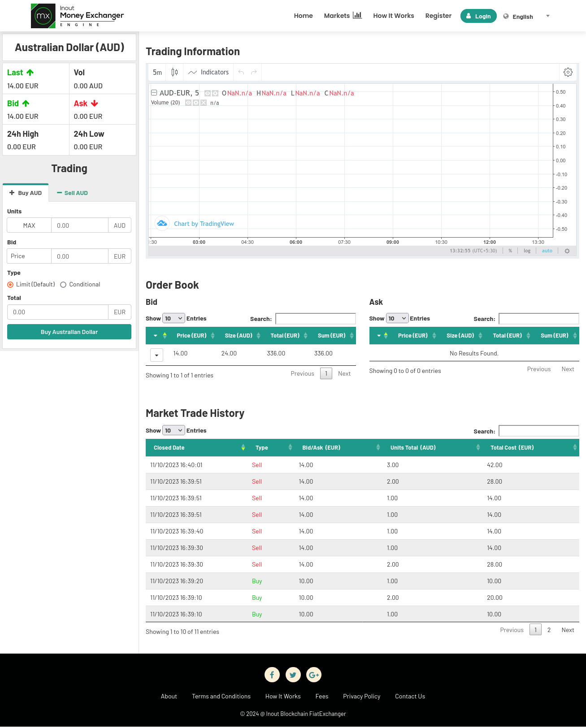Sort trade history by Total Cost arrows
586x728 pixels.
tap(575, 448)
